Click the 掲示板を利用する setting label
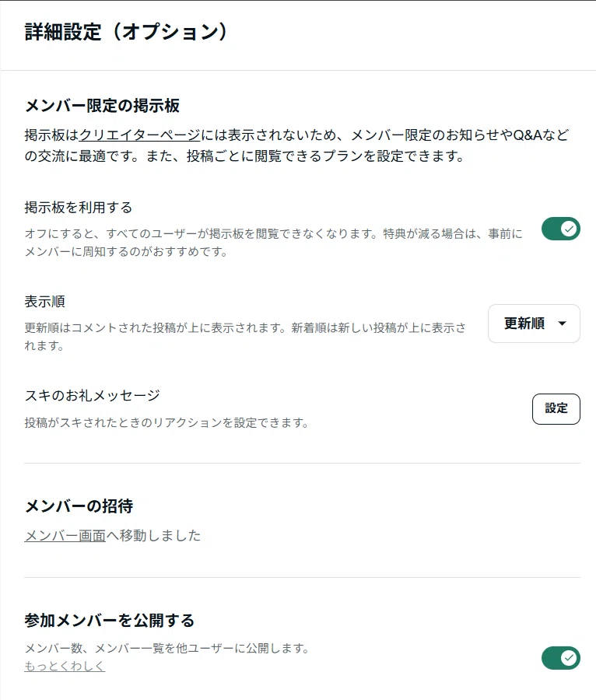 pyautogui.click(x=78, y=208)
